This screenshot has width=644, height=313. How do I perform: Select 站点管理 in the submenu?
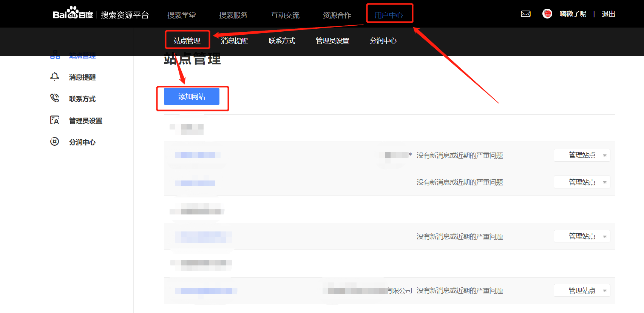coord(187,40)
